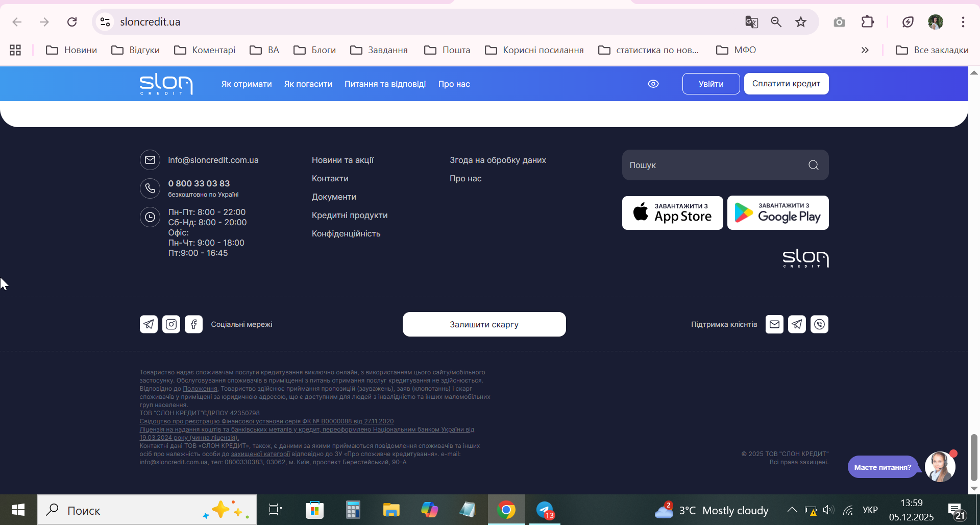Image resolution: width=980 pixels, height=525 pixels.
Task: Expand the hidden bookmarks chevron
Action: click(x=865, y=50)
